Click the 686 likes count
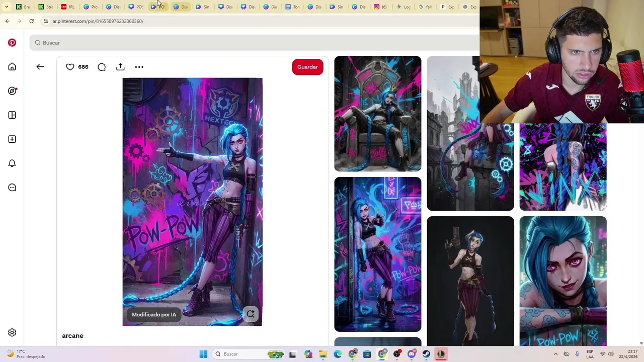The width and height of the screenshot is (644, 362). [83, 67]
